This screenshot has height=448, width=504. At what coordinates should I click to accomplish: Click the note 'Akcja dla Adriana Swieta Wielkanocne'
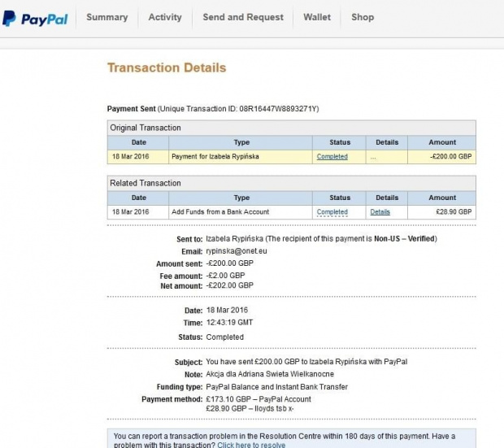(x=270, y=374)
